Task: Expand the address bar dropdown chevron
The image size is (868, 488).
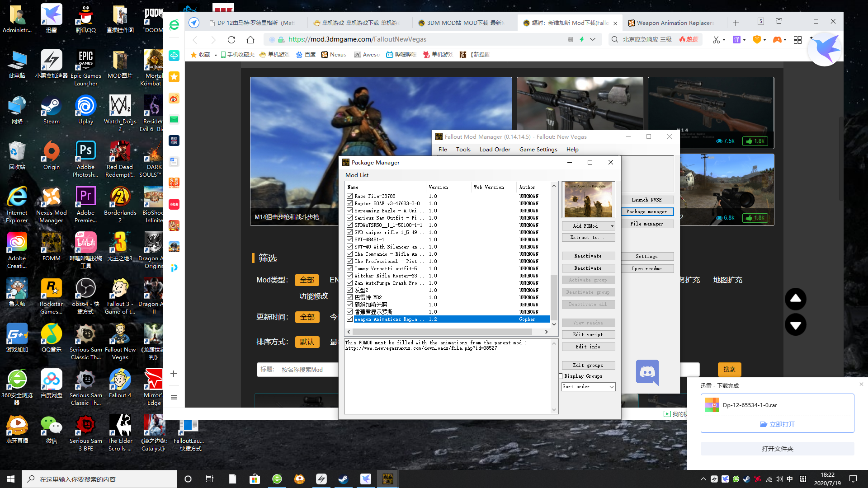Action: [x=593, y=40]
